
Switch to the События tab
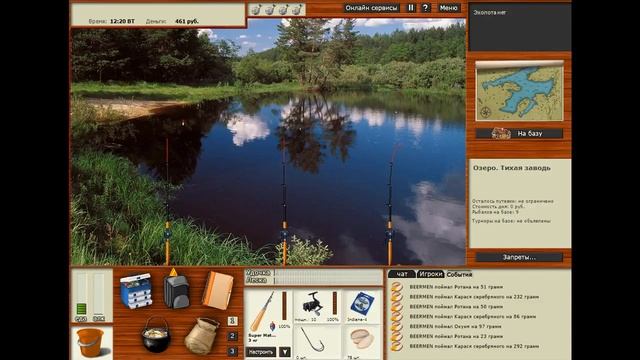coord(459,274)
